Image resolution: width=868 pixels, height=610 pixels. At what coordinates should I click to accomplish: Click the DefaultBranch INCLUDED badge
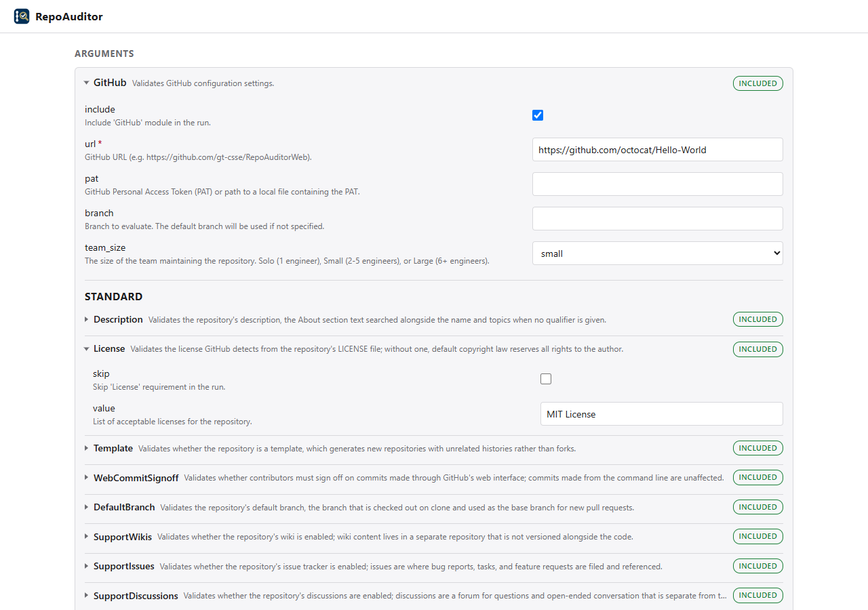(758, 507)
